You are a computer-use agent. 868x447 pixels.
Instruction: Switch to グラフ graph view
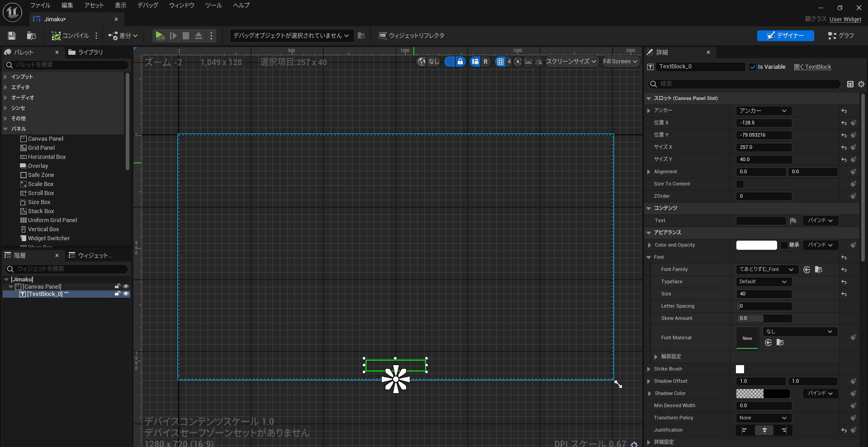click(841, 36)
